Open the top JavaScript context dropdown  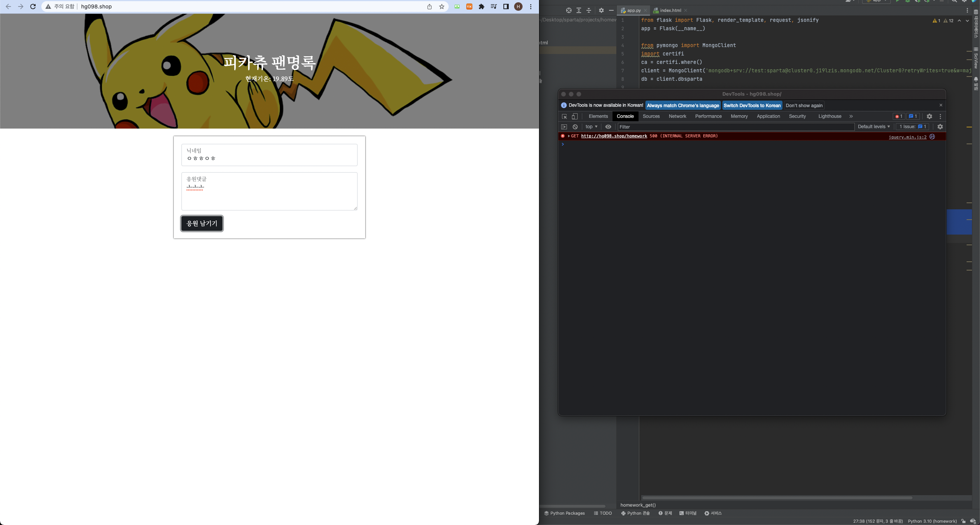point(591,127)
